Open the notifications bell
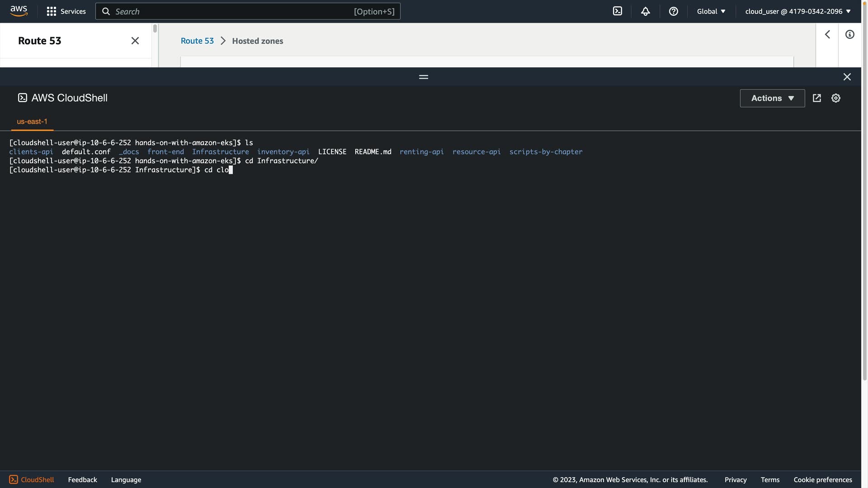The width and height of the screenshot is (868, 488). 645,11
